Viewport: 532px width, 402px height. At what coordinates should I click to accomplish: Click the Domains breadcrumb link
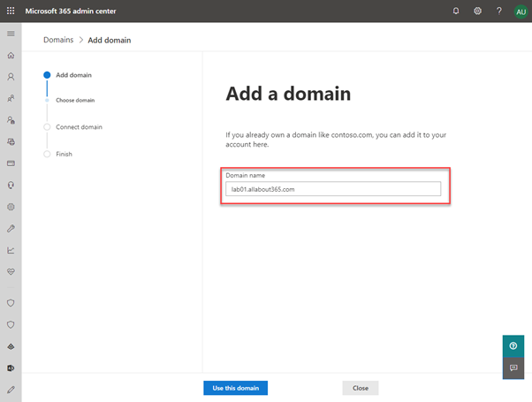(x=58, y=40)
